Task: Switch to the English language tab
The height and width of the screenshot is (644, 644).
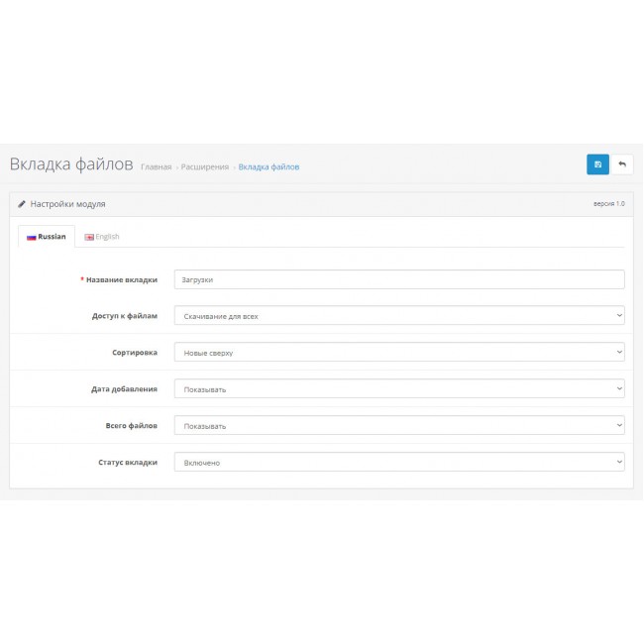Action: pyautogui.click(x=102, y=237)
